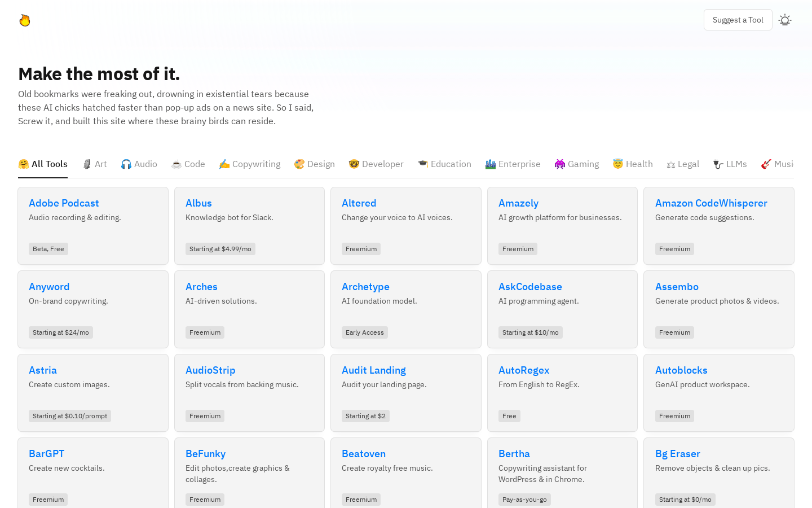Viewport: 812px width, 508px height.
Task: Open the AutoRegex link
Action: [x=524, y=370]
